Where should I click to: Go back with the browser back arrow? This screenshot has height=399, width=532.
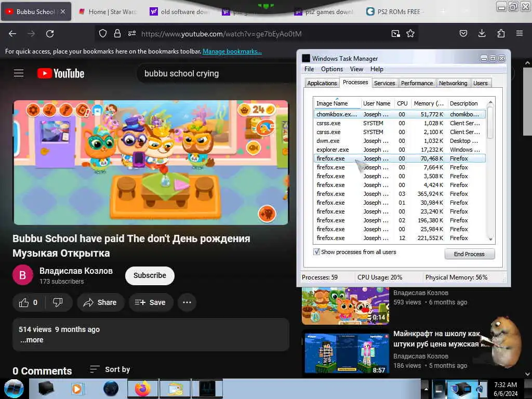coord(12,34)
